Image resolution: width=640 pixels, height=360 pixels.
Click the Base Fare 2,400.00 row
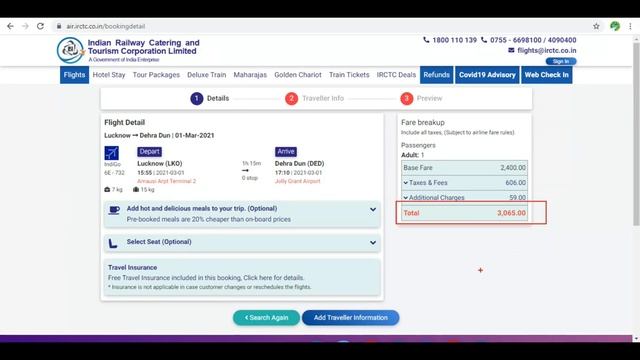[x=464, y=168]
